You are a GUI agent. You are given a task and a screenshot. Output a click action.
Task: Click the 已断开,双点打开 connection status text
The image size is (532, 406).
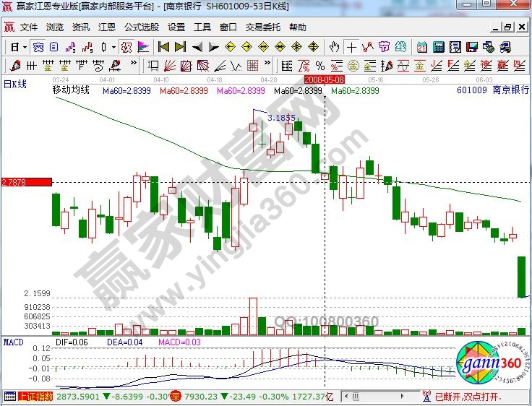pyautogui.click(x=471, y=397)
